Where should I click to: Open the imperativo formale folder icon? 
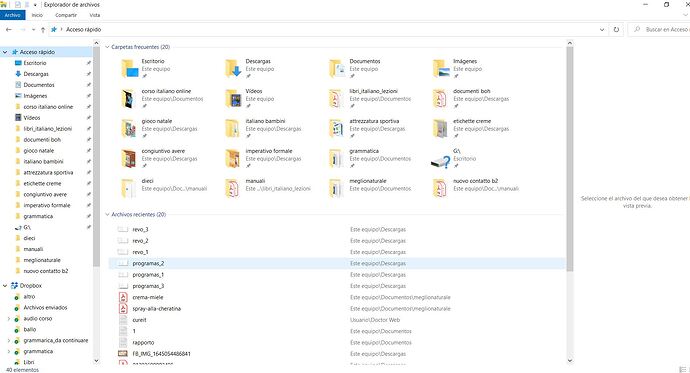233,158
